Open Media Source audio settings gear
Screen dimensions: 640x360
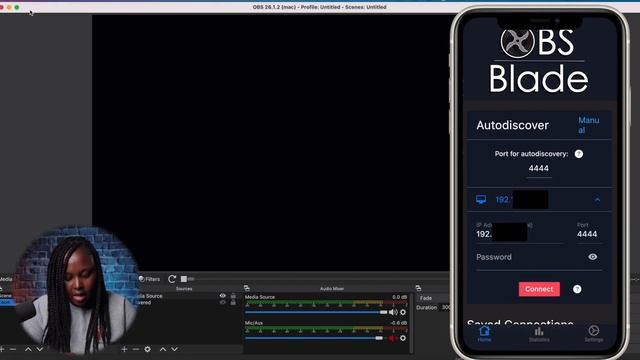(x=403, y=312)
